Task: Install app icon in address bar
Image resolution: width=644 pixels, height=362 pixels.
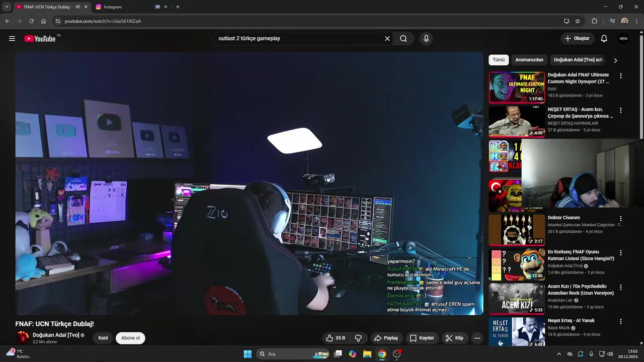Action: 567,21
